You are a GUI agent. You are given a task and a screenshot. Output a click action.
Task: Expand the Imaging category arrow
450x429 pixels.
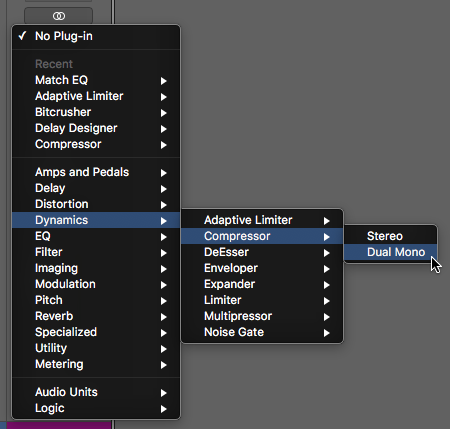pos(163,269)
